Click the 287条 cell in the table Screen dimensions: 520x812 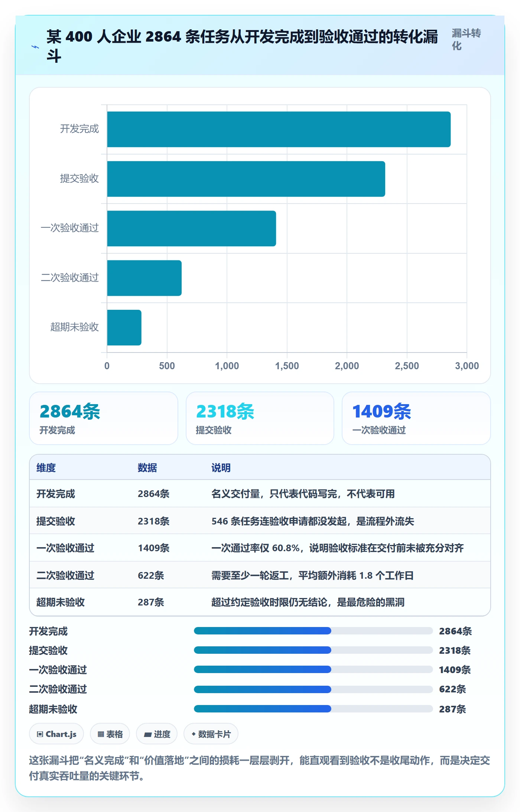coord(151,602)
